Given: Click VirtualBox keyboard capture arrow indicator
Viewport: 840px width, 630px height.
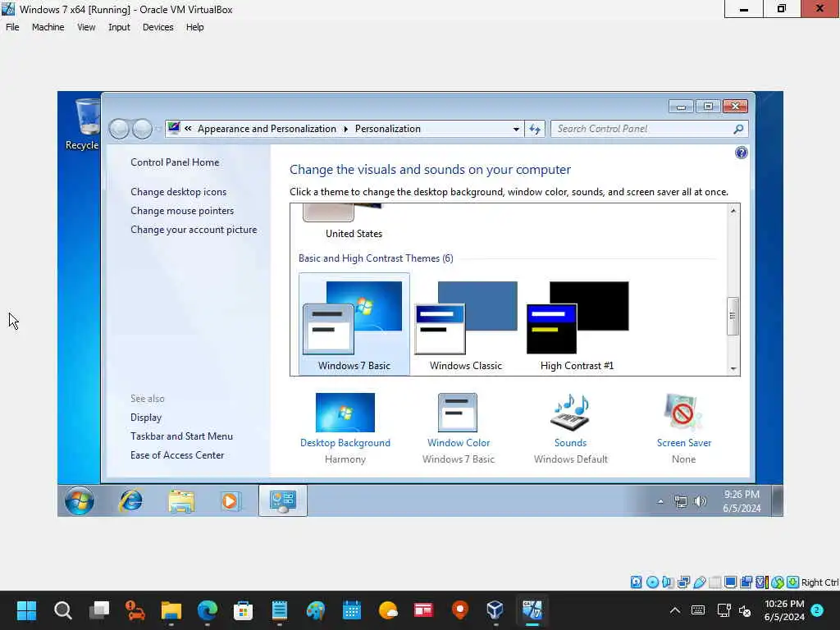Looking at the screenshot, I should point(793,582).
